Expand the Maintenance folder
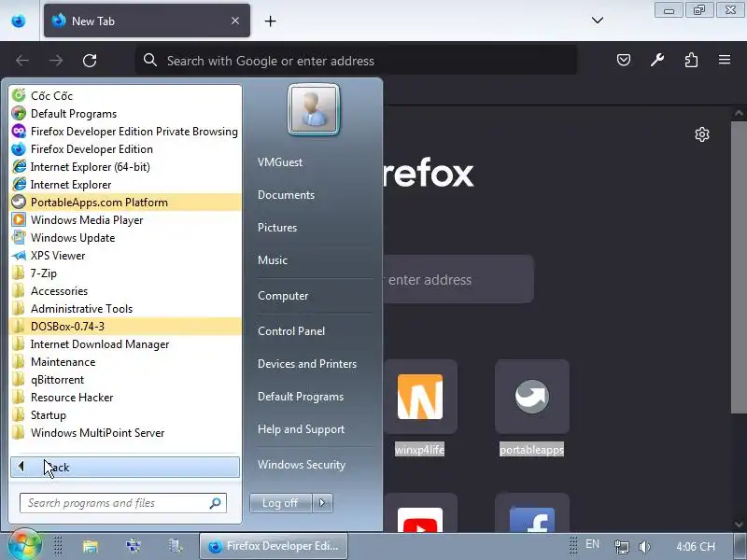Image resolution: width=747 pixels, height=560 pixels. pos(125,362)
